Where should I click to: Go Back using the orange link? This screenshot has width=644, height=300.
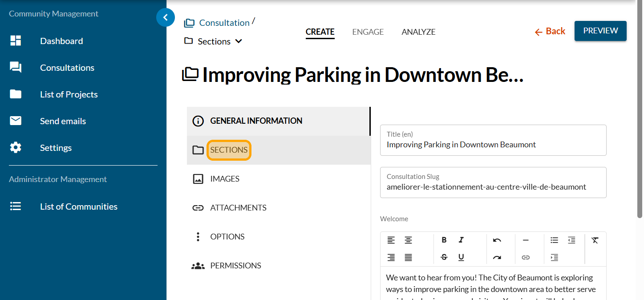(x=550, y=31)
